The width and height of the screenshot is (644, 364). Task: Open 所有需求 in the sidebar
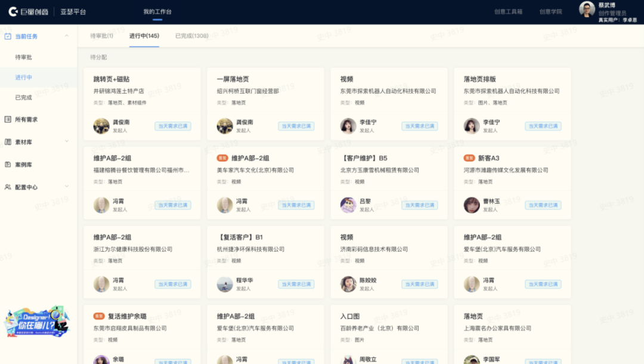tap(26, 119)
